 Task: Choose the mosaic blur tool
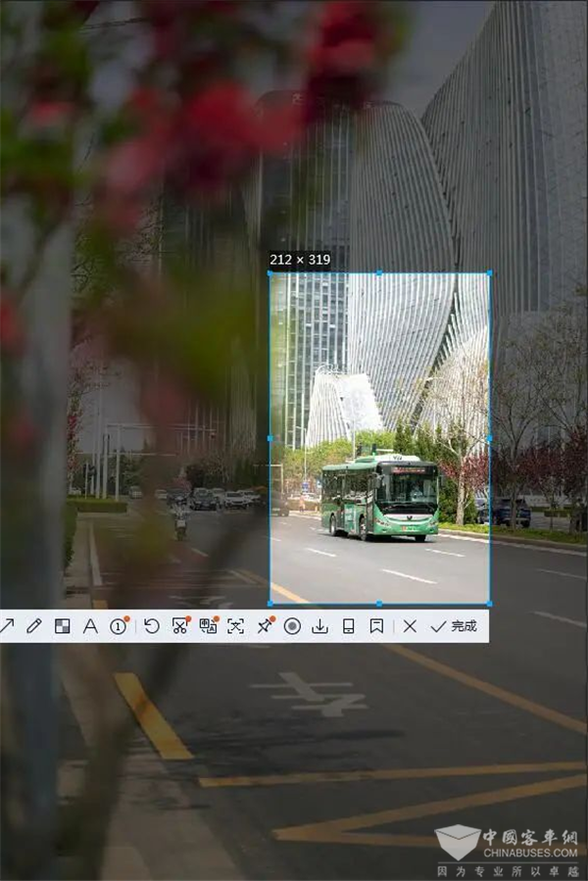[62, 626]
